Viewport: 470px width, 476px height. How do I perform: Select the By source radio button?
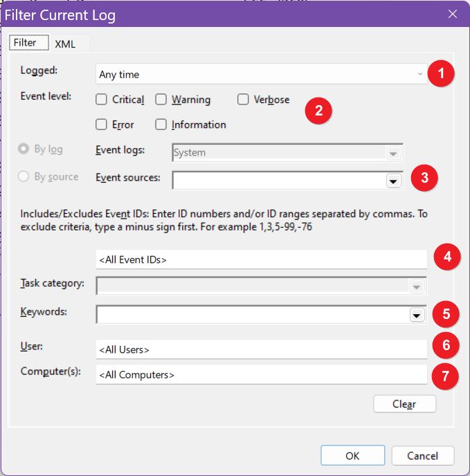(x=24, y=176)
